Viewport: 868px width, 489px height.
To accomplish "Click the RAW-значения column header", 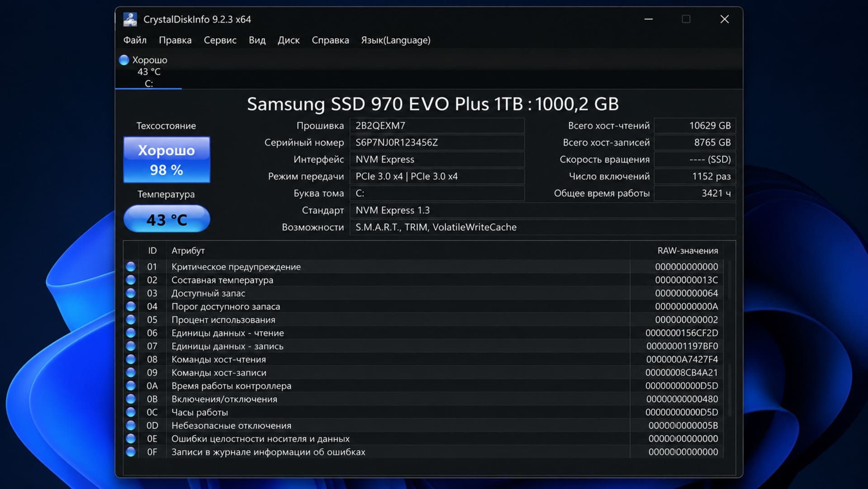I will (688, 250).
